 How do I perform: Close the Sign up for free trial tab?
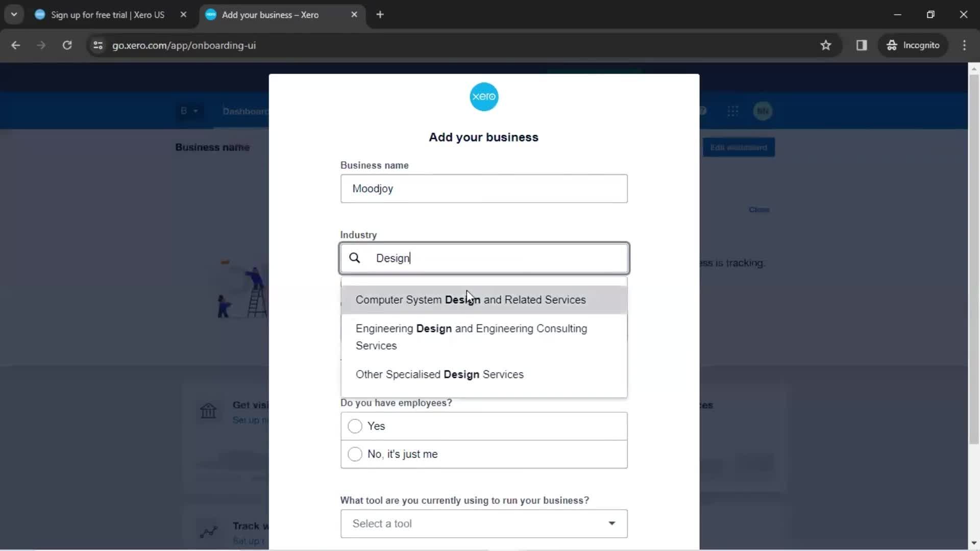click(x=183, y=15)
